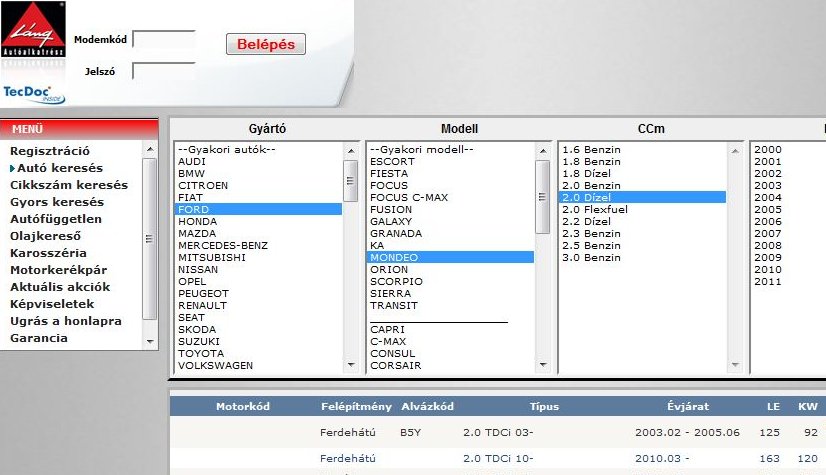The width and height of the screenshot is (826, 475).
Task: Click CCm list scroll-down arrow
Action: 735,365
